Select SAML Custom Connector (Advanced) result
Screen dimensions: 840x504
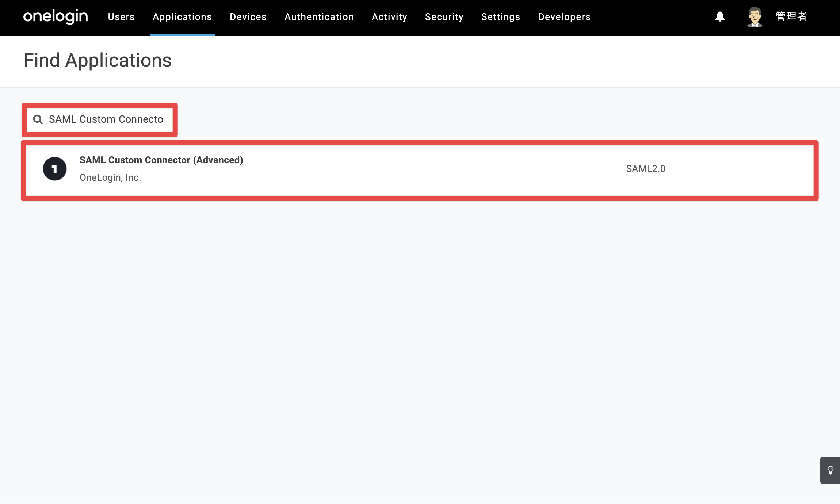pos(420,170)
